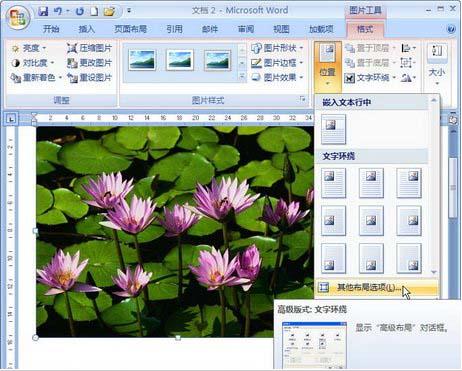This screenshot has width=462, height=371.
Task: Choose top-left text wrapping position
Action: click(333, 183)
